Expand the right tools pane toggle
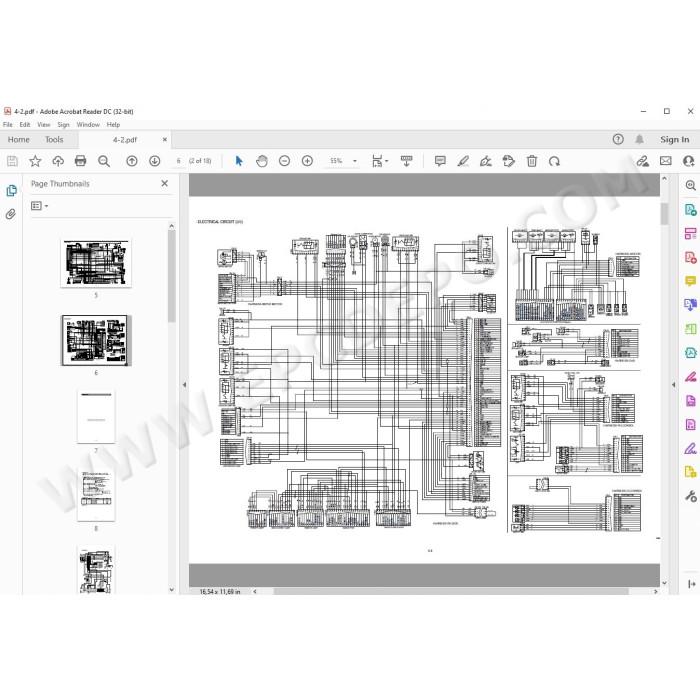 (691, 584)
